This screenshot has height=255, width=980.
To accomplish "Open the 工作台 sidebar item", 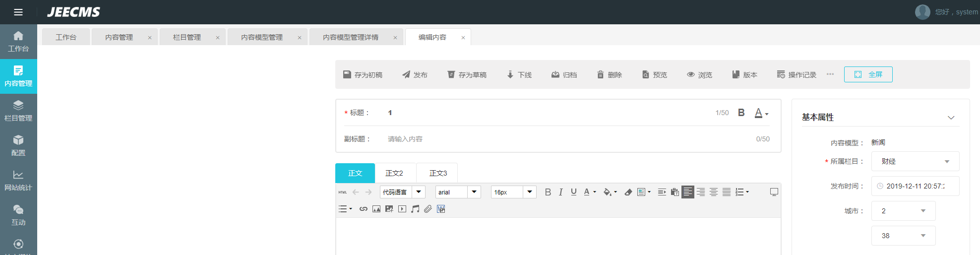I will point(18,42).
